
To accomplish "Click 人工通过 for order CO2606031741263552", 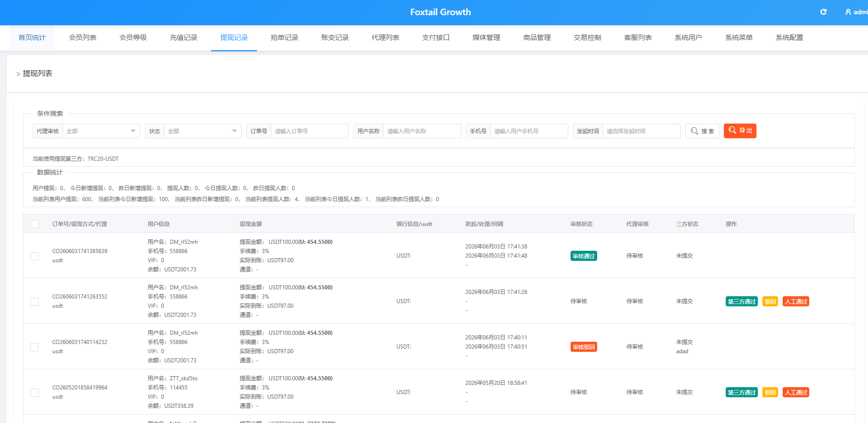I will pyautogui.click(x=796, y=301).
